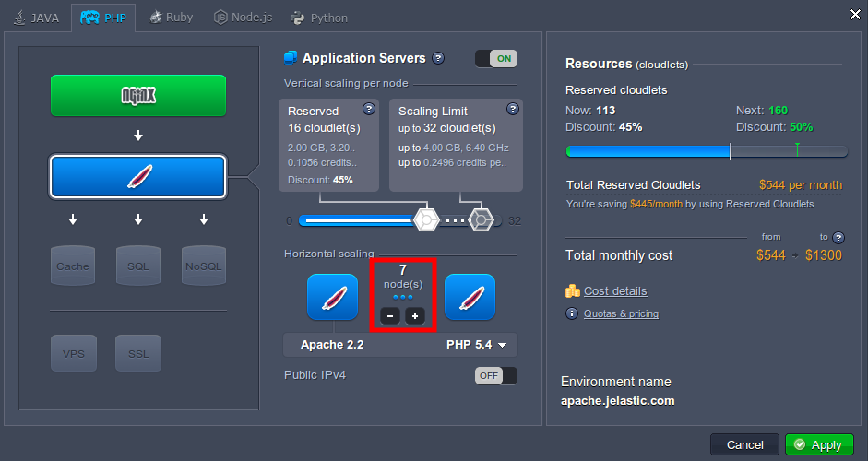Click the '$445/month' savings text
This screenshot has height=461, width=868.
tap(656, 204)
